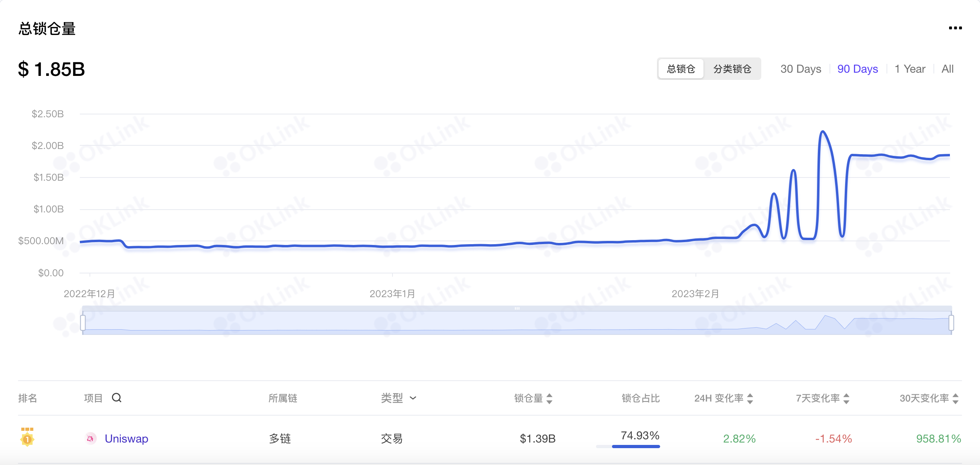980x465 pixels.
Task: Click the 交易 type cell
Action: [x=392, y=438]
